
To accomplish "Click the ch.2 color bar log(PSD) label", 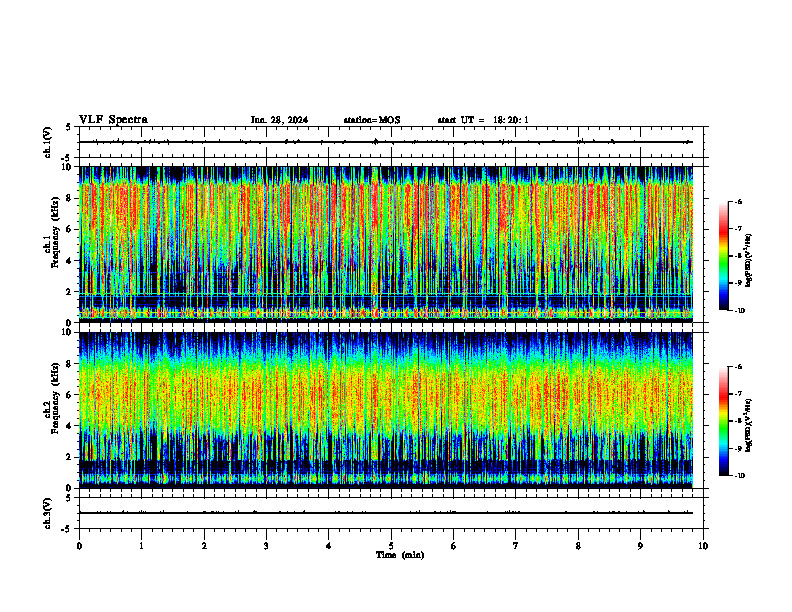I will 749,425.
